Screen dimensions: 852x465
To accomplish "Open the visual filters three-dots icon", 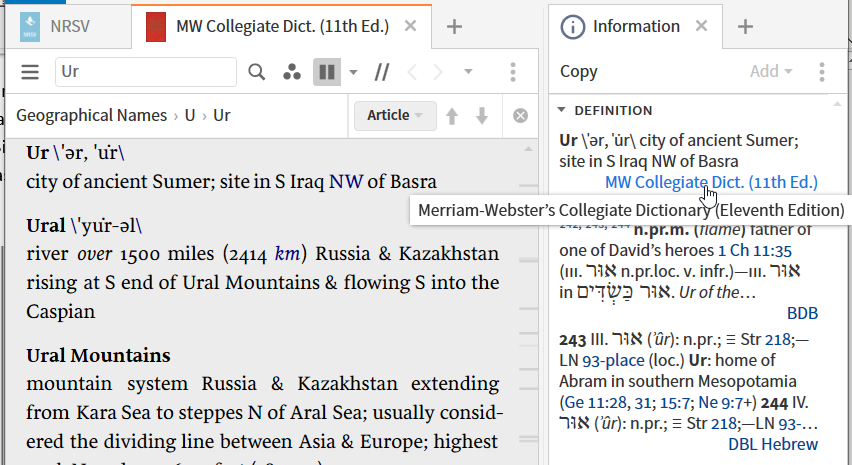I will 292,72.
